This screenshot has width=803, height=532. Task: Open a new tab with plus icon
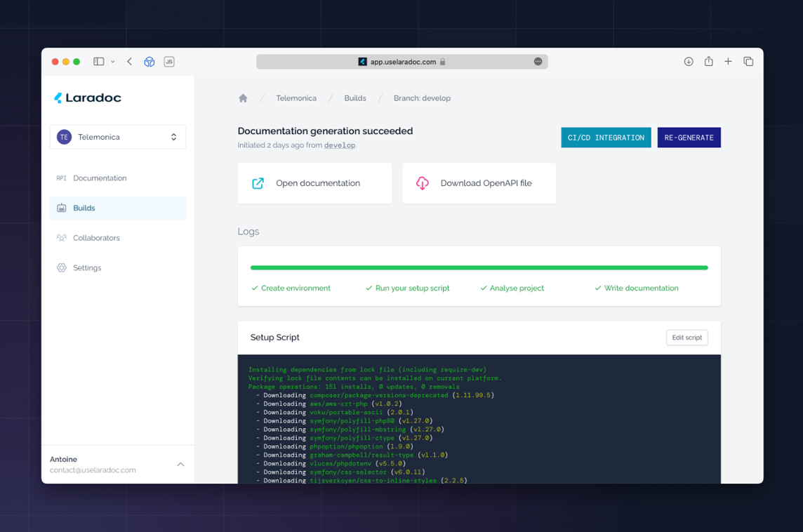click(x=728, y=62)
